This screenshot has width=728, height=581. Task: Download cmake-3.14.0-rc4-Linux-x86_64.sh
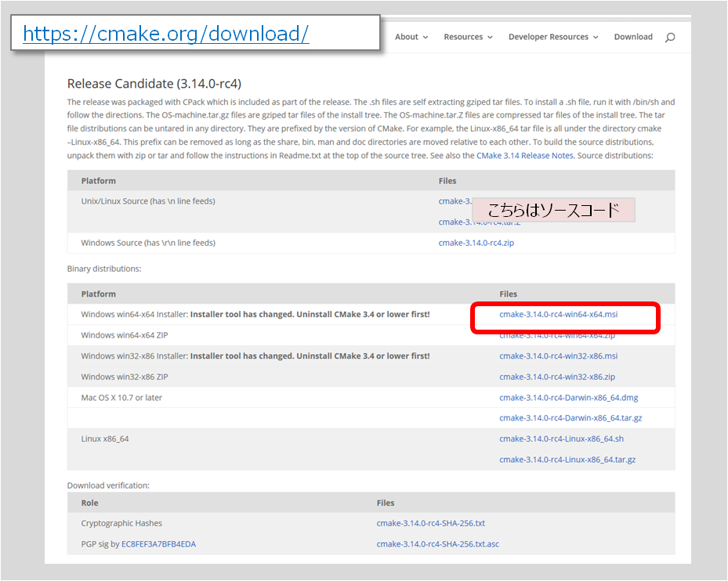561,439
